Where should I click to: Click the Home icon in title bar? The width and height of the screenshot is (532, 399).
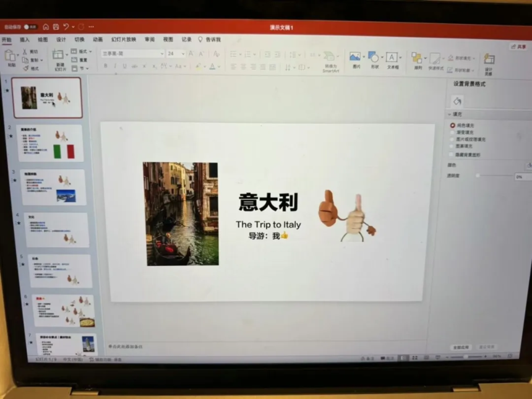click(x=46, y=27)
